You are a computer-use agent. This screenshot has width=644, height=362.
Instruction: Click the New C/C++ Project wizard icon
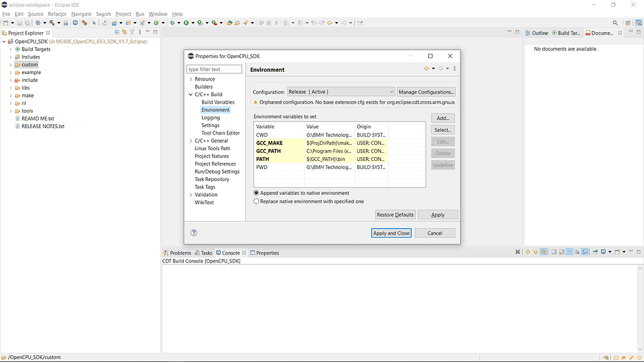pyautogui.click(x=114, y=23)
